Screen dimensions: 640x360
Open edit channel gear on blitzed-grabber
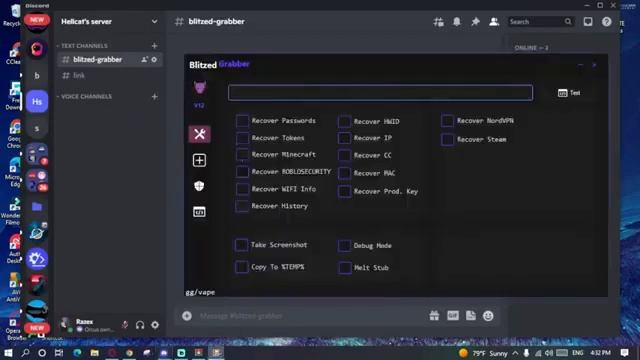tap(154, 60)
